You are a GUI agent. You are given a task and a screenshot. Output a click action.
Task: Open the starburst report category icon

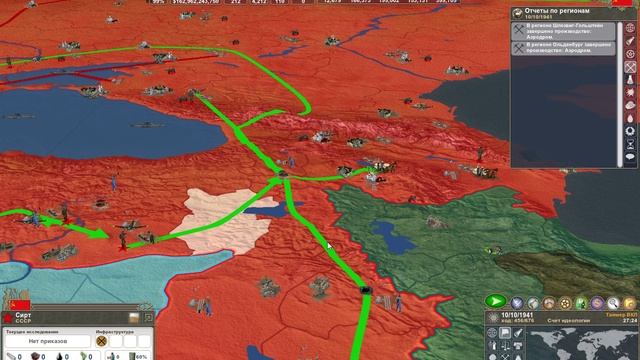(630, 92)
